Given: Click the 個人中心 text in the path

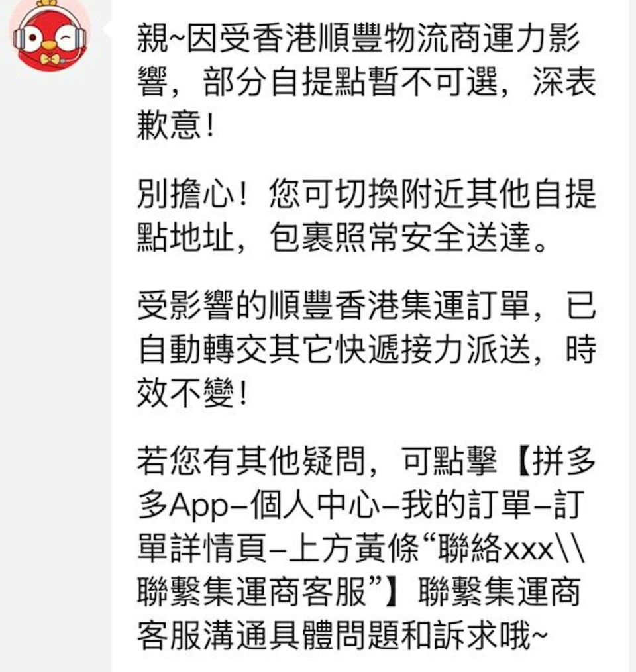Looking at the screenshot, I should click(x=315, y=506).
